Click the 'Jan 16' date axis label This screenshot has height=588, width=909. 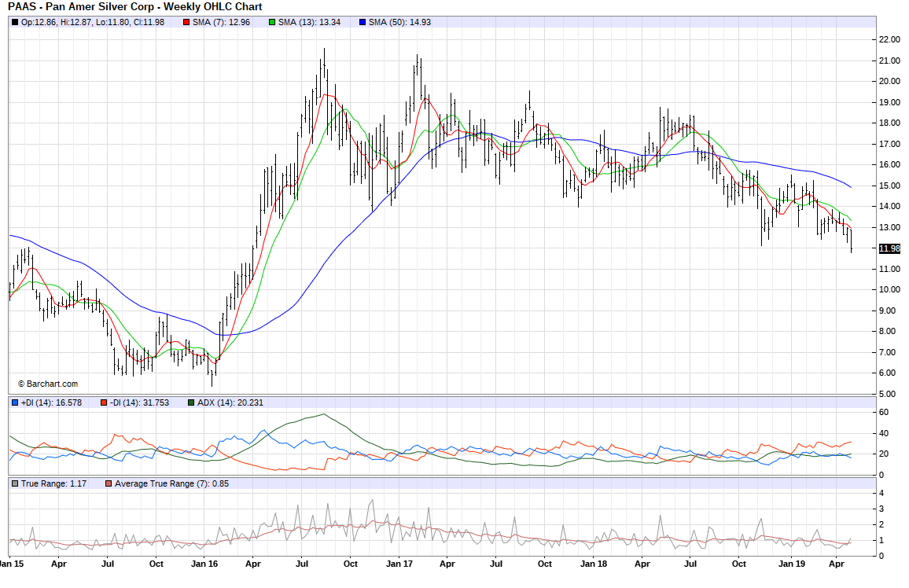[204, 564]
